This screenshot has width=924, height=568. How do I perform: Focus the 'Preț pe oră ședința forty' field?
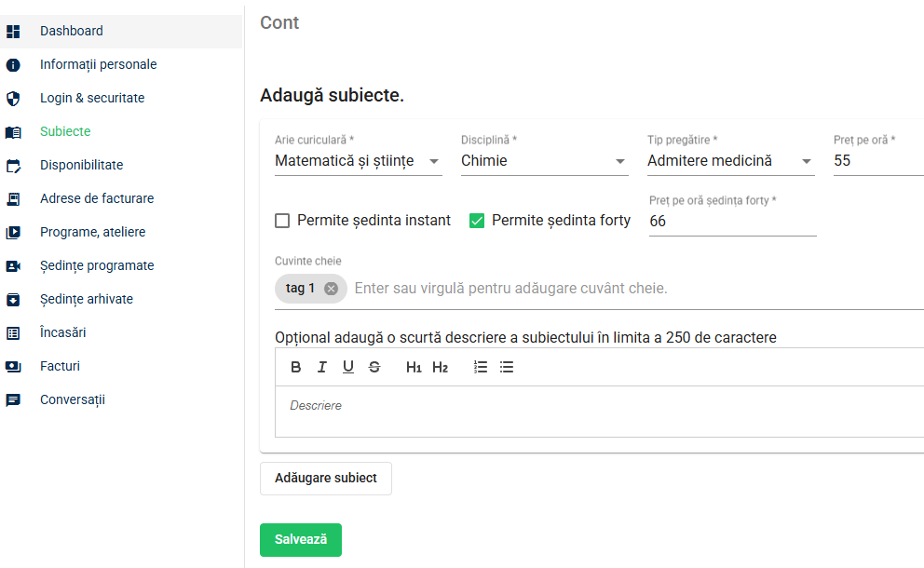pos(732,222)
